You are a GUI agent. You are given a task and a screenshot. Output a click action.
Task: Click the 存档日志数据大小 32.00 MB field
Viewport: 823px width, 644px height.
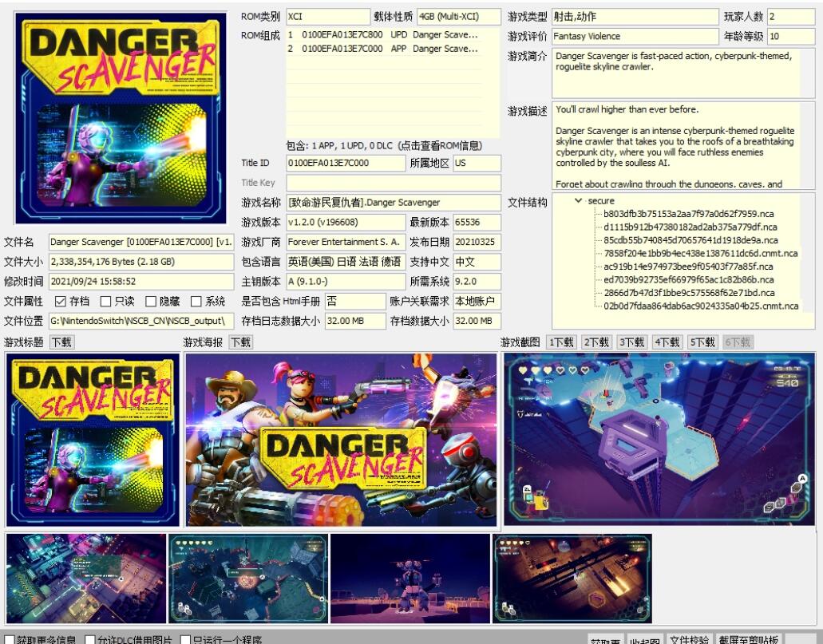(x=355, y=321)
